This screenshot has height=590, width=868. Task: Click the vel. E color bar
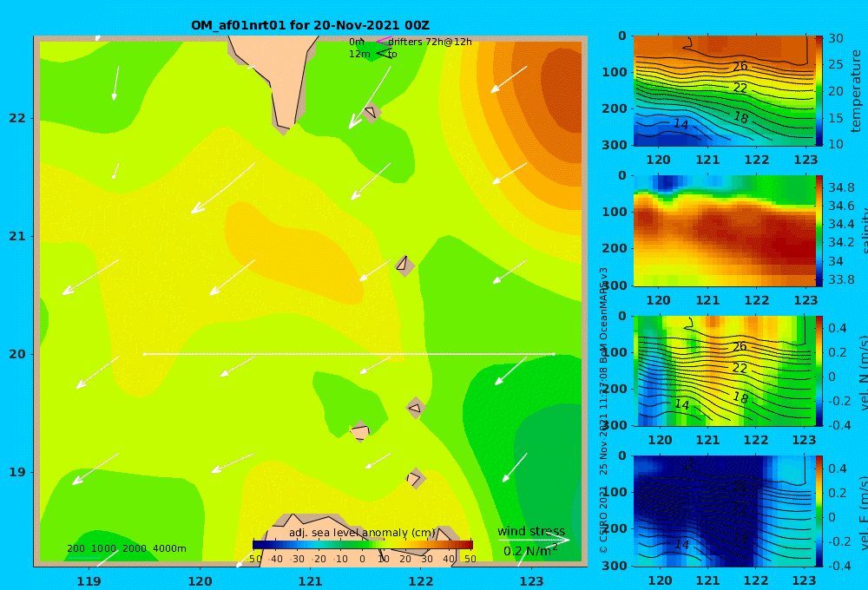point(819,511)
